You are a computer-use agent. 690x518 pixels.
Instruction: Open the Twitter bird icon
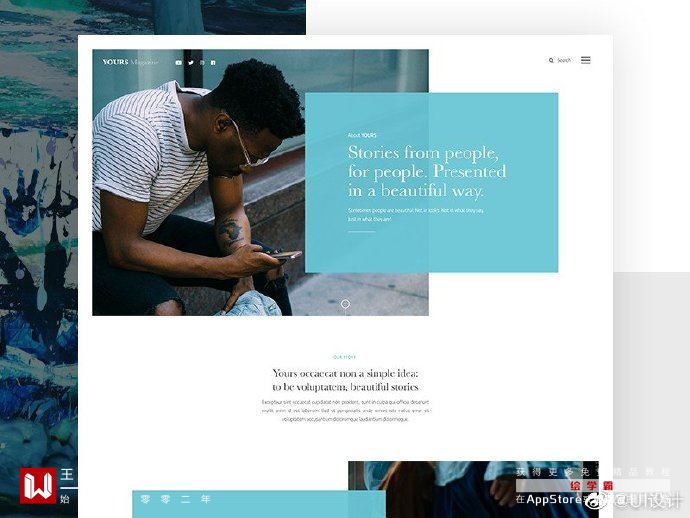tap(191, 62)
